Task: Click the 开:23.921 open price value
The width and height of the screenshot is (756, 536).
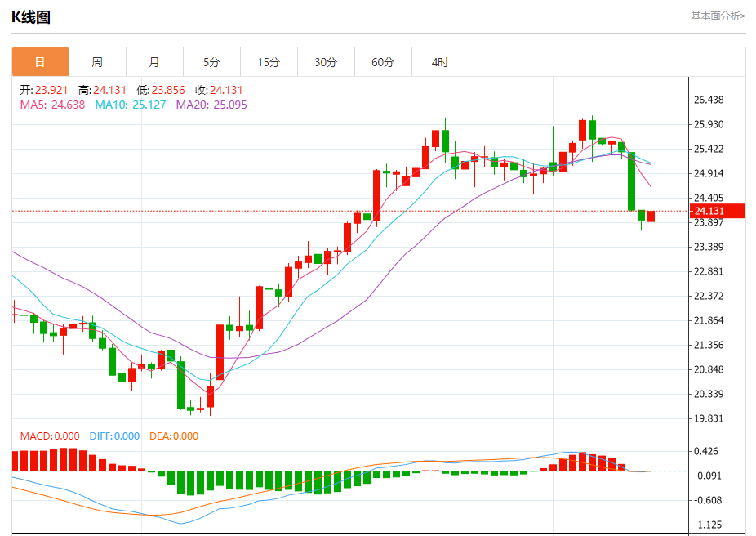Action: click(44, 90)
